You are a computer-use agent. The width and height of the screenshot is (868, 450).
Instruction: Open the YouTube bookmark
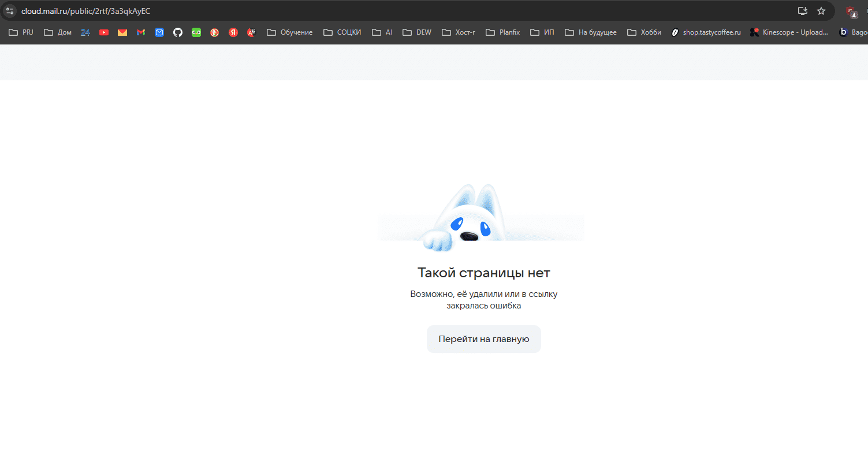[104, 32]
